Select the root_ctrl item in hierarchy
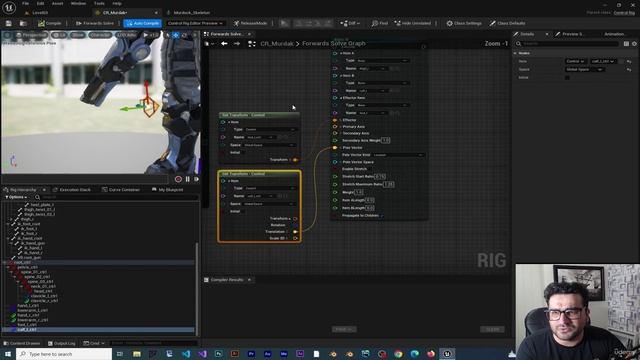The image size is (640, 360). pyautogui.click(x=22, y=262)
